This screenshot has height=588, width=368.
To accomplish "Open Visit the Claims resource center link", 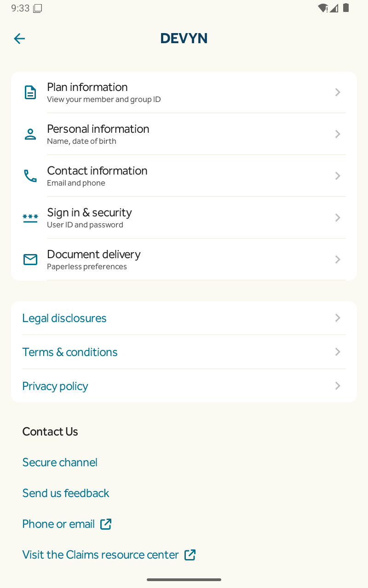I will tap(100, 555).
